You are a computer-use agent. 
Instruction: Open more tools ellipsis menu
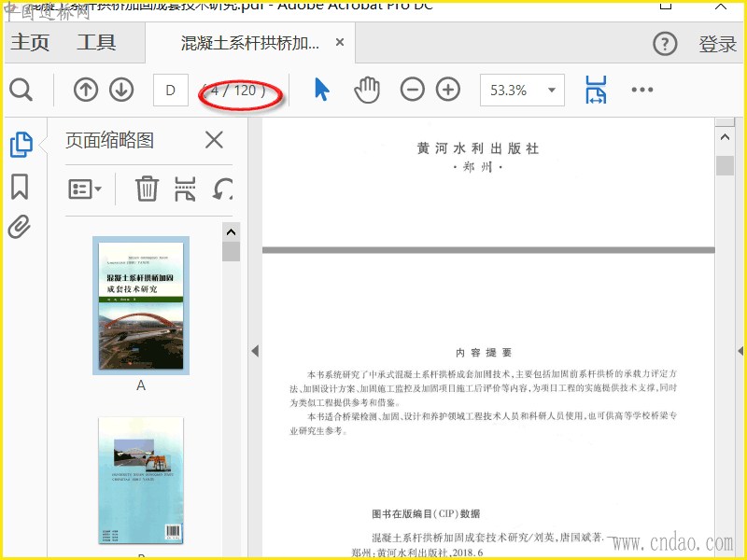641,90
